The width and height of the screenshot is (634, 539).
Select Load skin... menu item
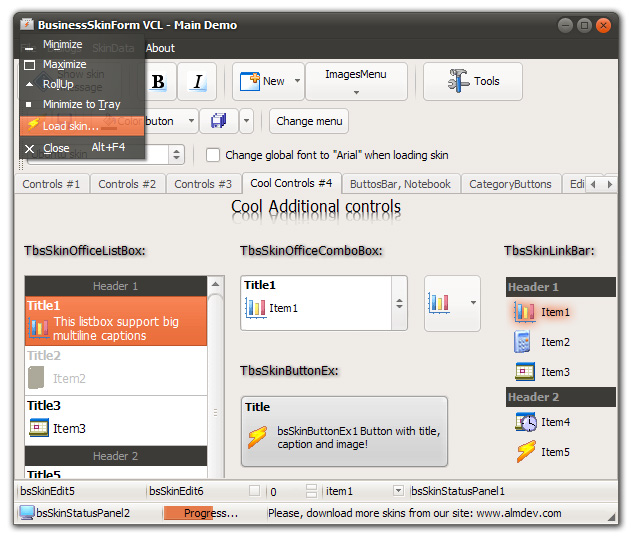(82, 126)
